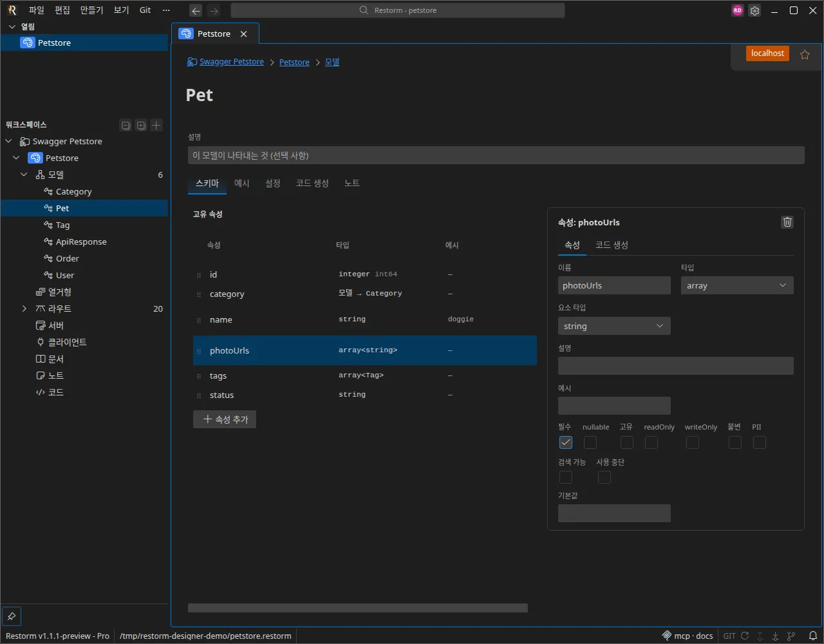The image size is (824, 644).
Task: Enable the readOnly checkbox
Action: (x=651, y=442)
